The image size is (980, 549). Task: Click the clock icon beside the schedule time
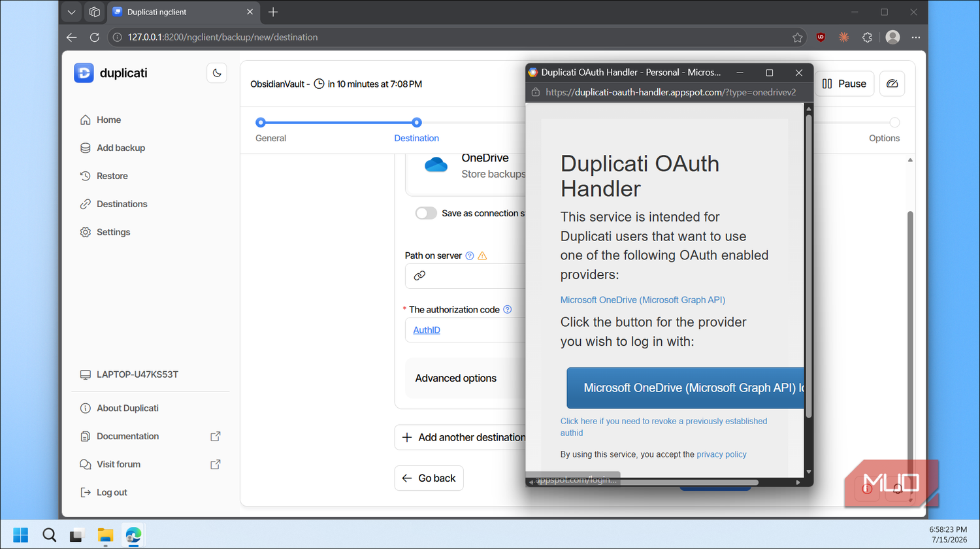coord(319,84)
